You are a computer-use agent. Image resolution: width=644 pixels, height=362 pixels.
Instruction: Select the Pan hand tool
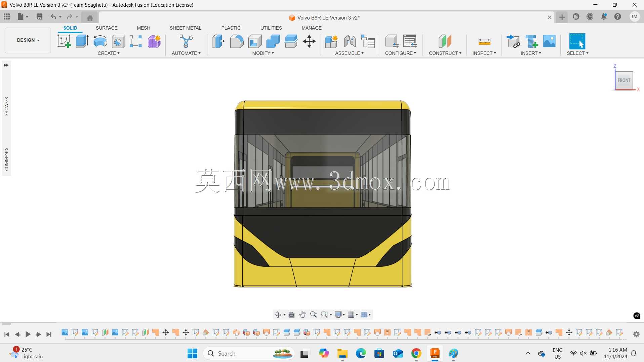(303, 315)
